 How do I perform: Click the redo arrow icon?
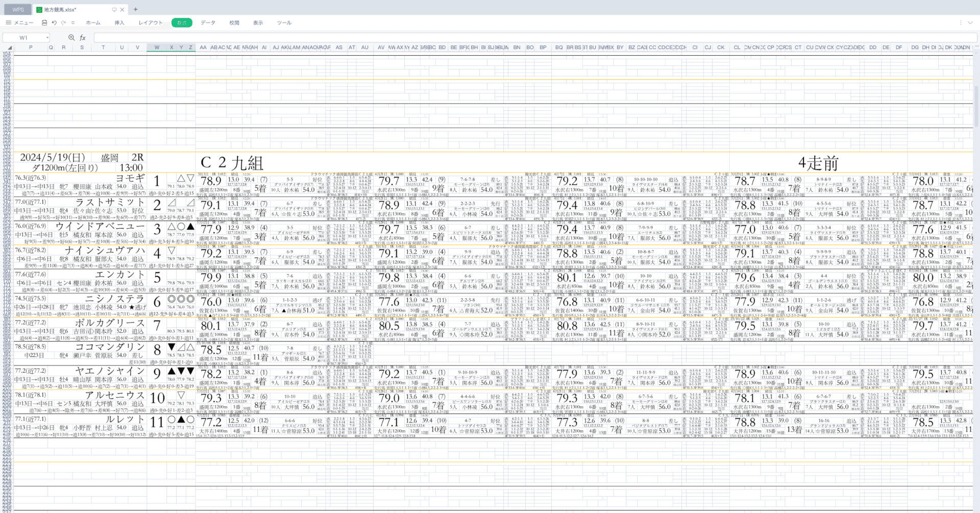63,23
